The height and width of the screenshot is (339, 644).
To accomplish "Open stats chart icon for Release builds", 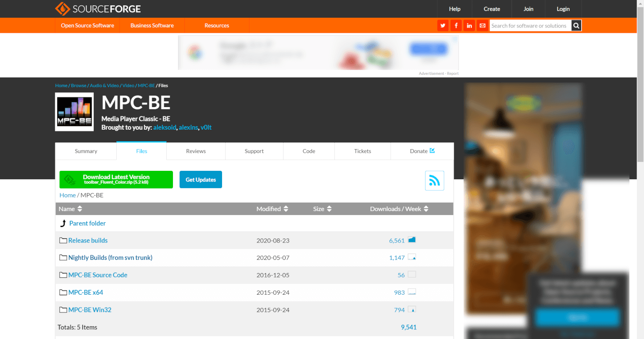I will point(412,240).
